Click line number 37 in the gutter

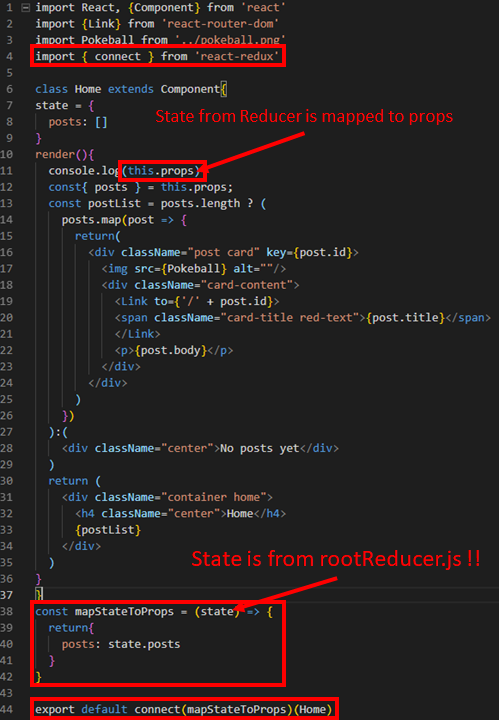click(x=6, y=595)
